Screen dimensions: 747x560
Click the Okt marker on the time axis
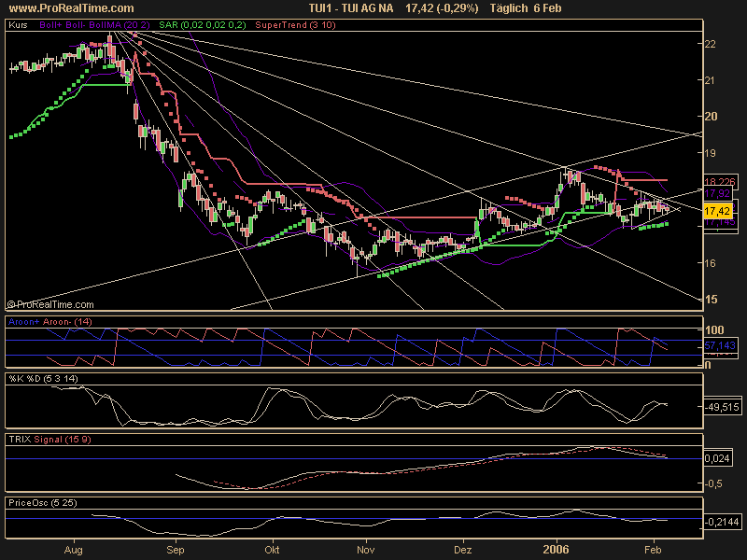tap(273, 551)
